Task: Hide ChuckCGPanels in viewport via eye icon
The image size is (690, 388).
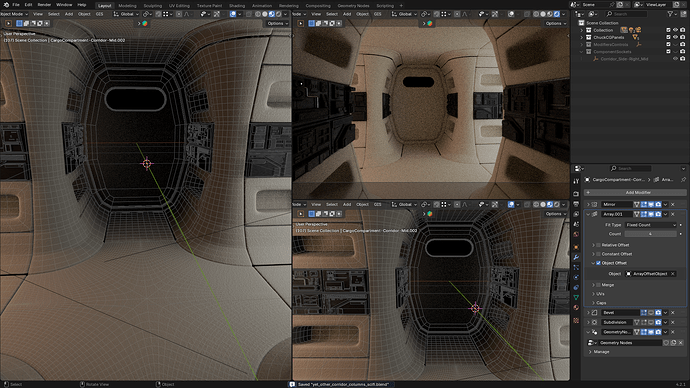Action: click(675, 37)
